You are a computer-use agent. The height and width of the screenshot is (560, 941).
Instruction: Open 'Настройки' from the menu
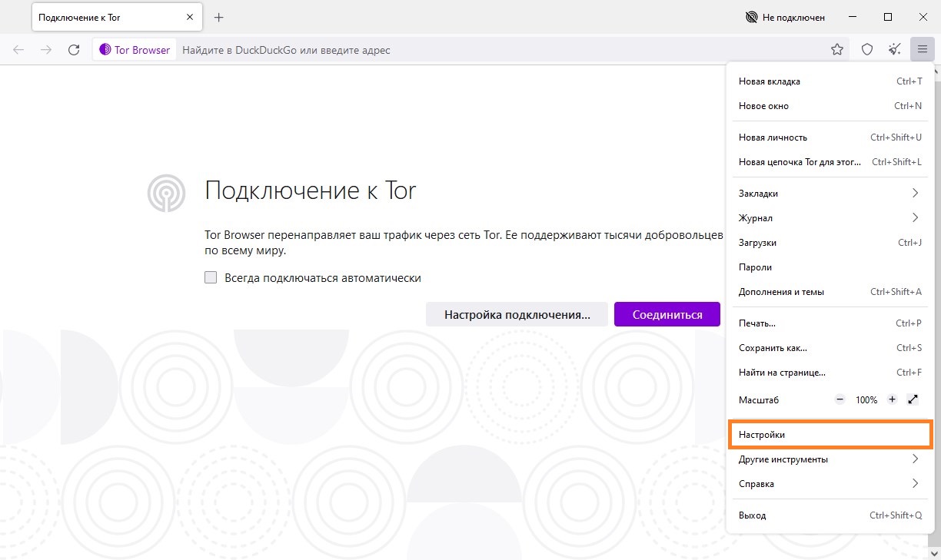coord(829,435)
